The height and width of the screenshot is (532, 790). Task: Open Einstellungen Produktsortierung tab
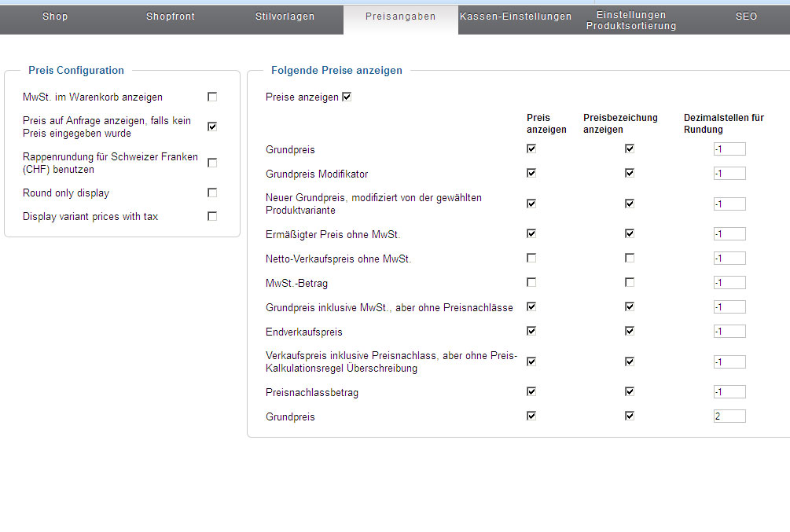(630, 20)
